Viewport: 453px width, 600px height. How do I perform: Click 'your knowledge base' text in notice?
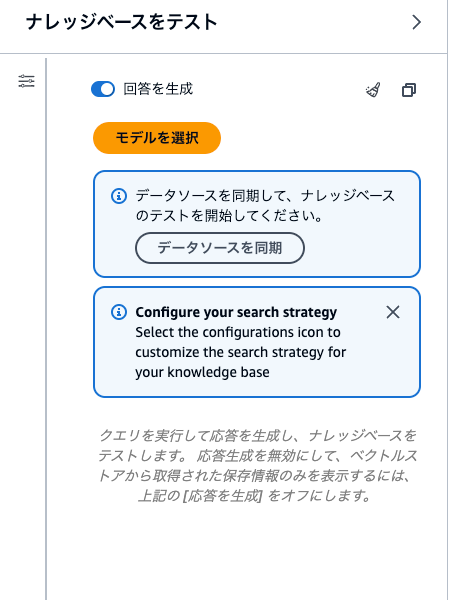202,372
